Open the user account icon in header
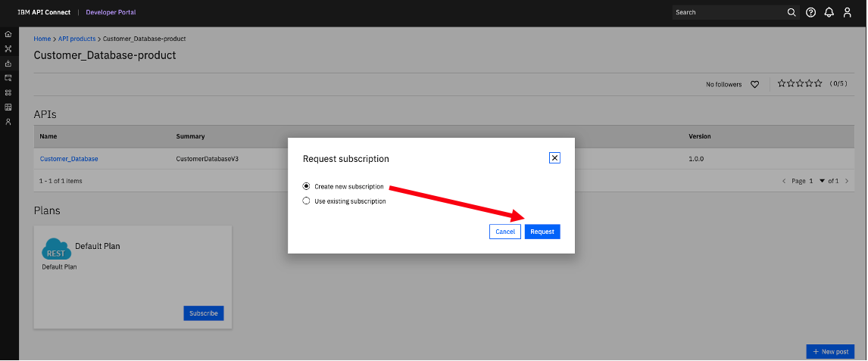 [x=847, y=12]
